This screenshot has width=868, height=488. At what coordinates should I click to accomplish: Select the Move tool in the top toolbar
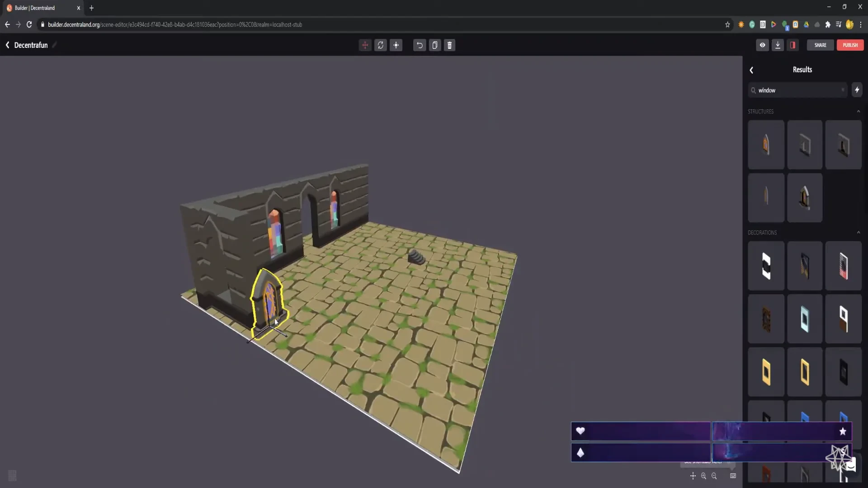click(365, 45)
